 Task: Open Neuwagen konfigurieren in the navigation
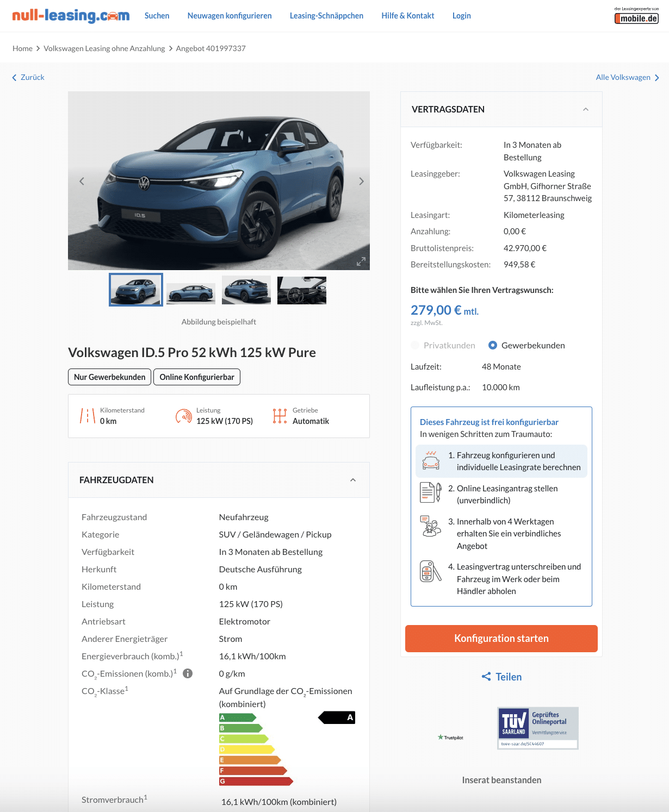click(230, 16)
